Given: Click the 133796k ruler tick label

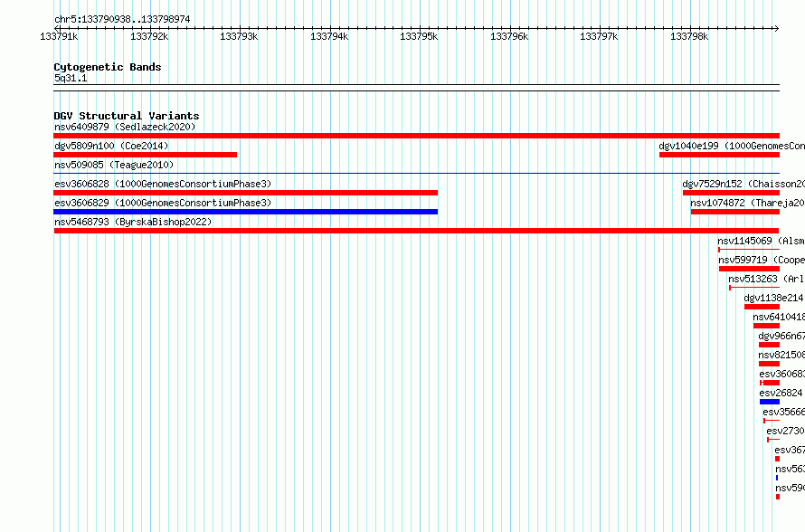Looking at the screenshot, I should click(510, 36).
